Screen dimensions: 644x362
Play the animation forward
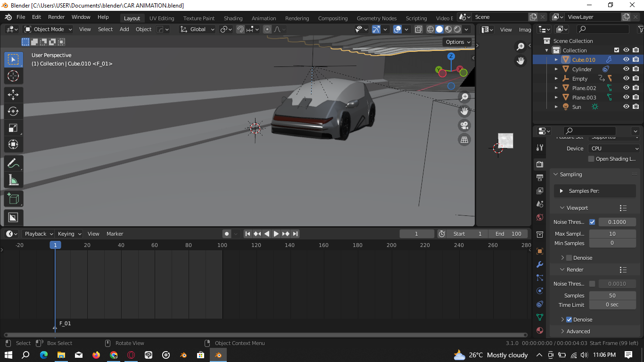point(276,234)
